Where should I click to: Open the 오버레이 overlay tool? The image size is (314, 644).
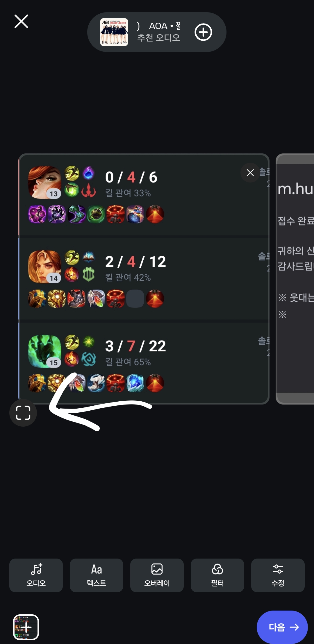click(157, 575)
